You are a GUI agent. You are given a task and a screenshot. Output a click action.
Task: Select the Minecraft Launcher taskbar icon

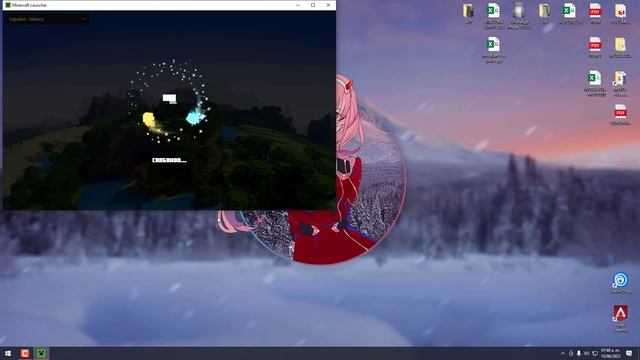pyautogui.click(x=41, y=353)
